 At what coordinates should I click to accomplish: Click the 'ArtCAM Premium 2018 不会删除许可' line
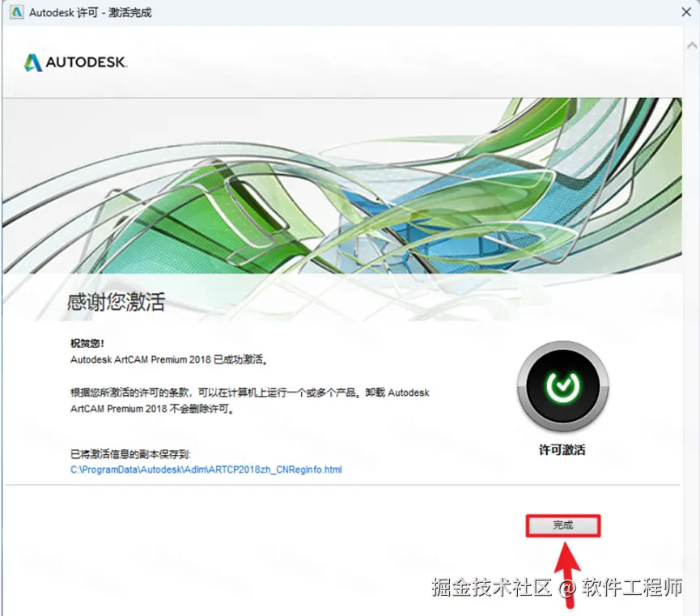[152, 409]
